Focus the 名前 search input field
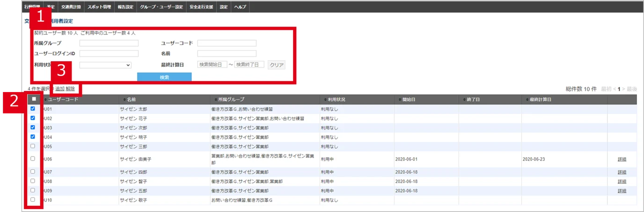This screenshot has width=644, height=212. 227,54
